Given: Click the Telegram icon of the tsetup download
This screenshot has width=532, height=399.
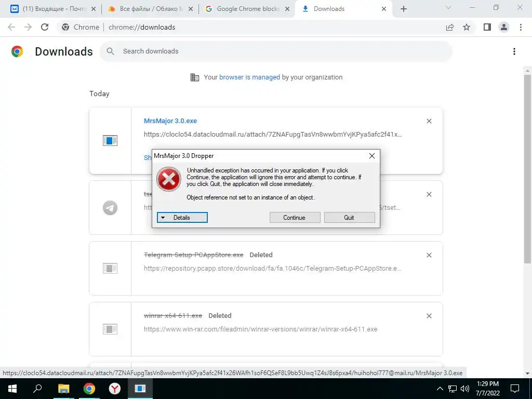Looking at the screenshot, I should (x=110, y=208).
